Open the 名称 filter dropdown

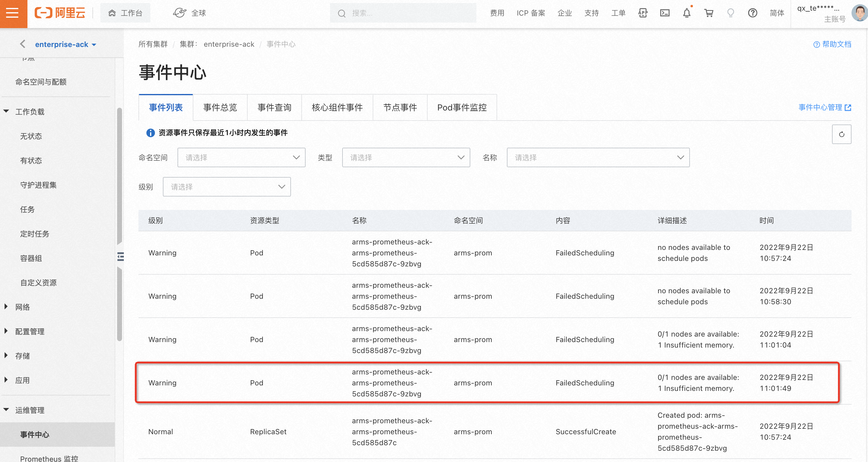(598, 157)
